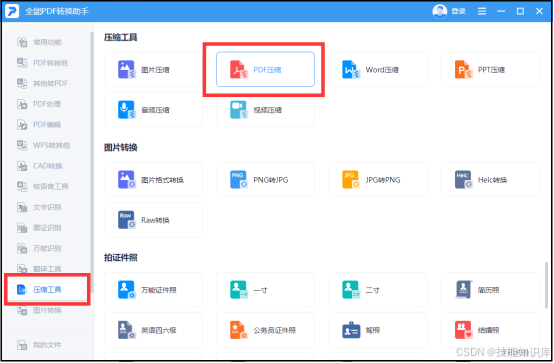Open the 结婚照 marriage photo tool
Image resolution: width=554 pixels, height=363 pixels.
pos(490,330)
